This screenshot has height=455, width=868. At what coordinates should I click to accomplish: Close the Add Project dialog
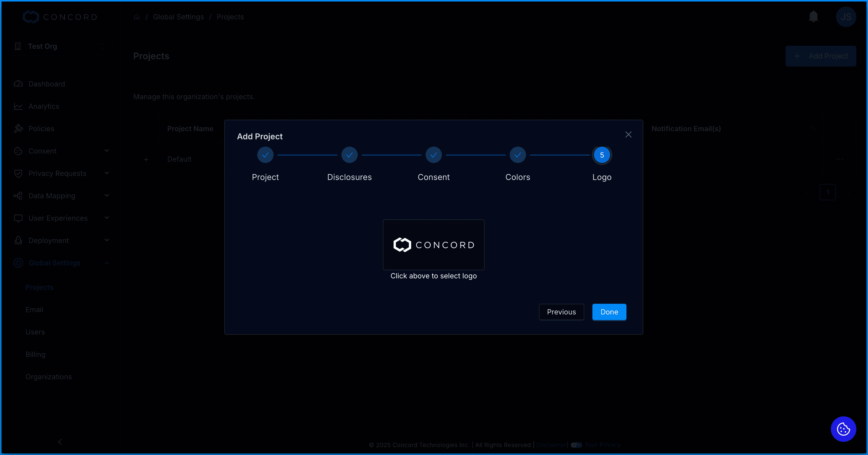628,135
